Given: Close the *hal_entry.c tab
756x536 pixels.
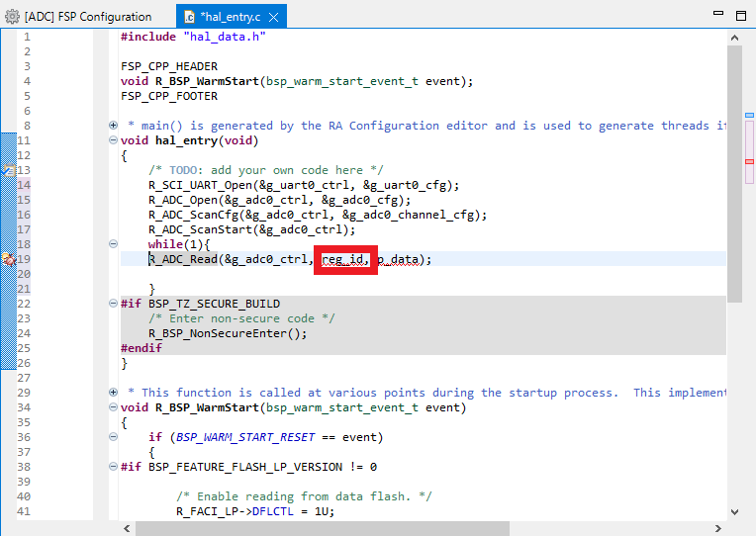Looking at the screenshot, I should (x=273, y=18).
